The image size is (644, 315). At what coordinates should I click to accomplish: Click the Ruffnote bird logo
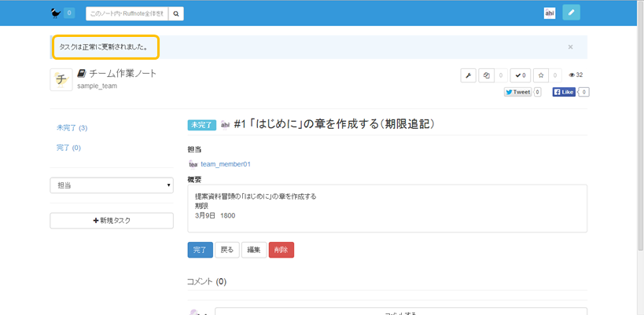coord(54,13)
